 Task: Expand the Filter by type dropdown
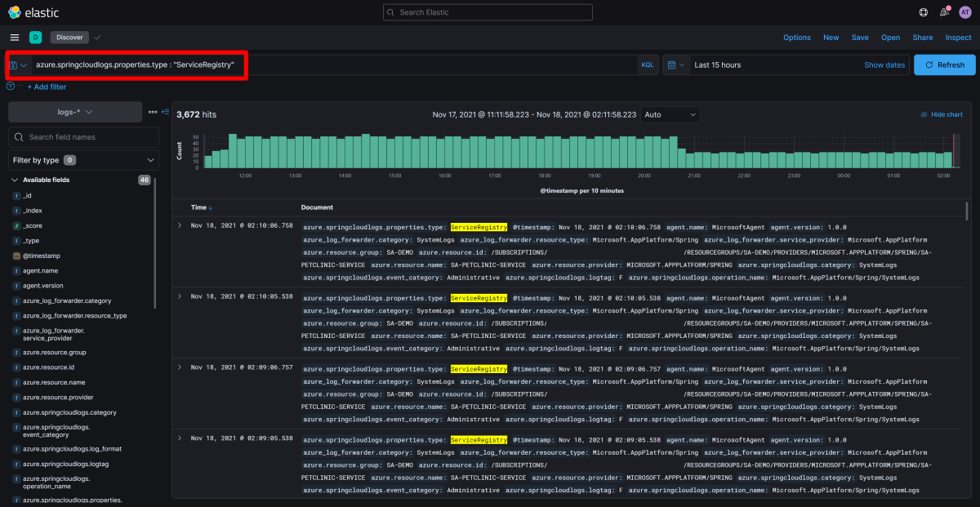point(83,160)
